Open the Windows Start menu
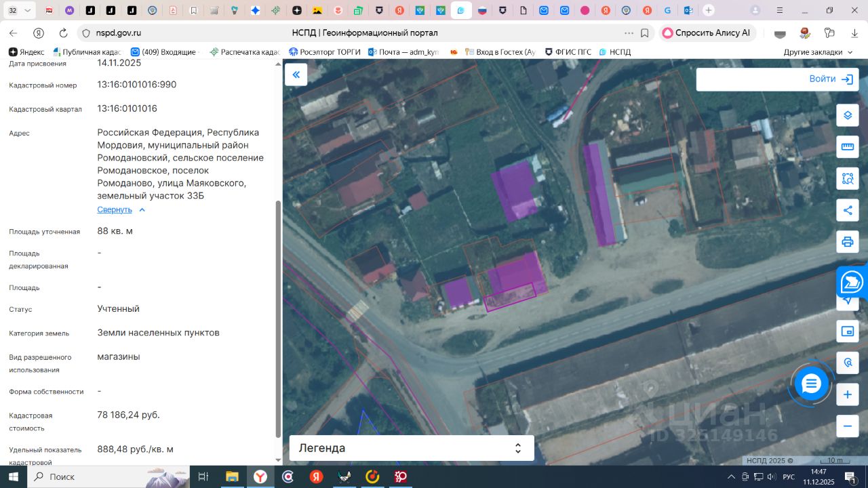868x488 pixels. pyautogui.click(x=14, y=476)
